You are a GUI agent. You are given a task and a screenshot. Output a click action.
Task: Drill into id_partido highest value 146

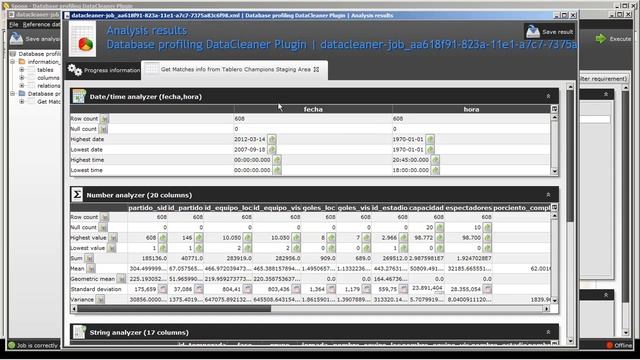tap(199, 238)
